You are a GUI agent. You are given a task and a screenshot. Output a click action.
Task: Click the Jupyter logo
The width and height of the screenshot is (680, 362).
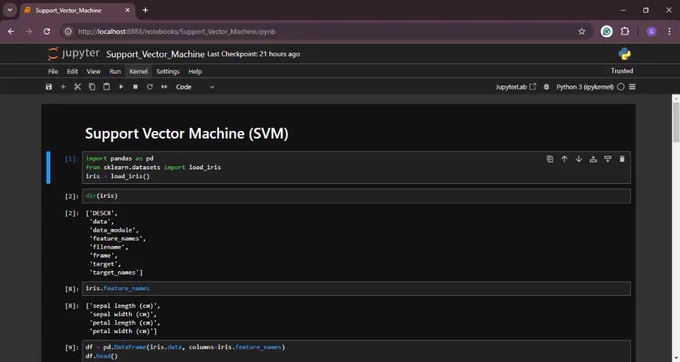click(74, 54)
